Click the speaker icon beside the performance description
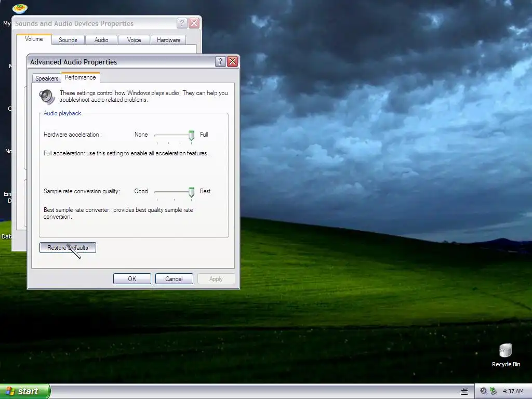The image size is (532, 399). [x=47, y=97]
